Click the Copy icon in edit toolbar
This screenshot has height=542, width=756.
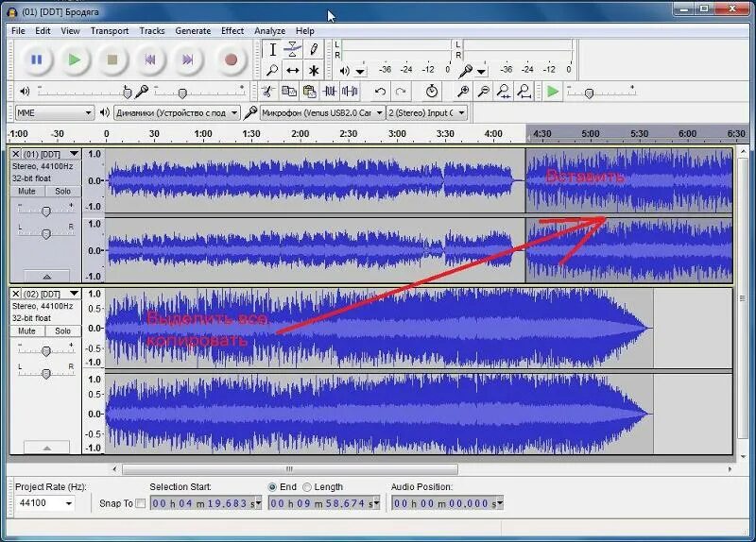pyautogui.click(x=289, y=91)
